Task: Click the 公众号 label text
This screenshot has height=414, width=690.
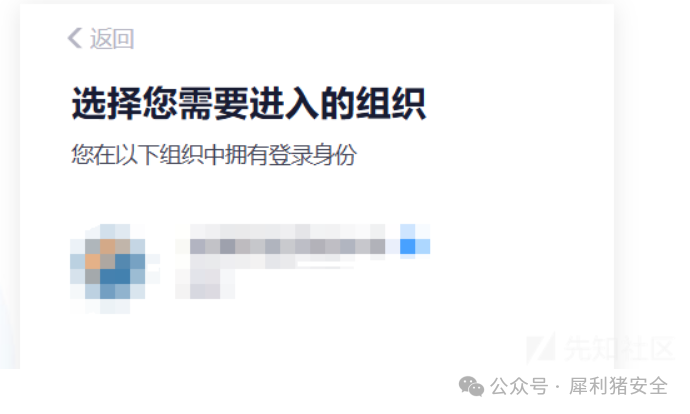Action: click(x=519, y=387)
